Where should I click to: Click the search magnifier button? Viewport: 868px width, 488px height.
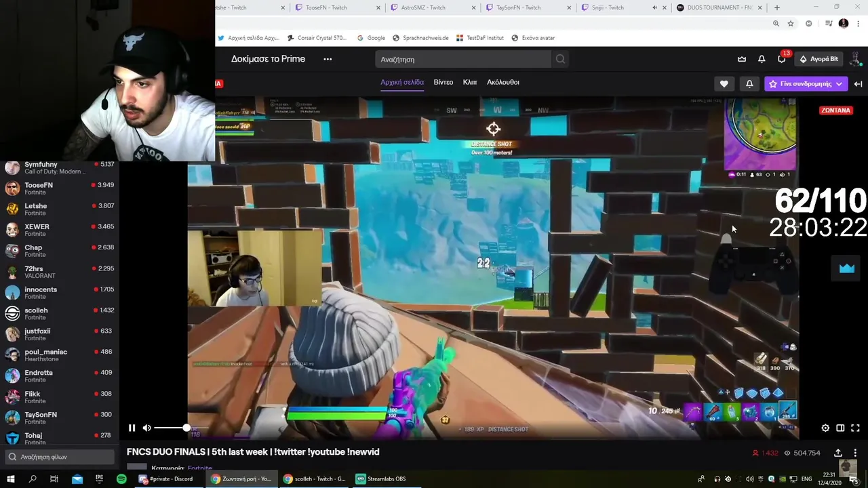click(560, 59)
